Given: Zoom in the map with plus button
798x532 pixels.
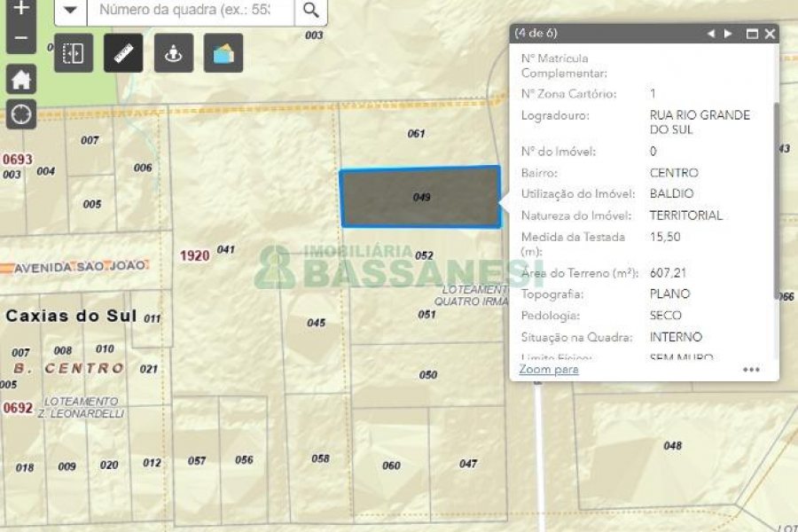Looking at the screenshot, I should pyautogui.click(x=21, y=9).
